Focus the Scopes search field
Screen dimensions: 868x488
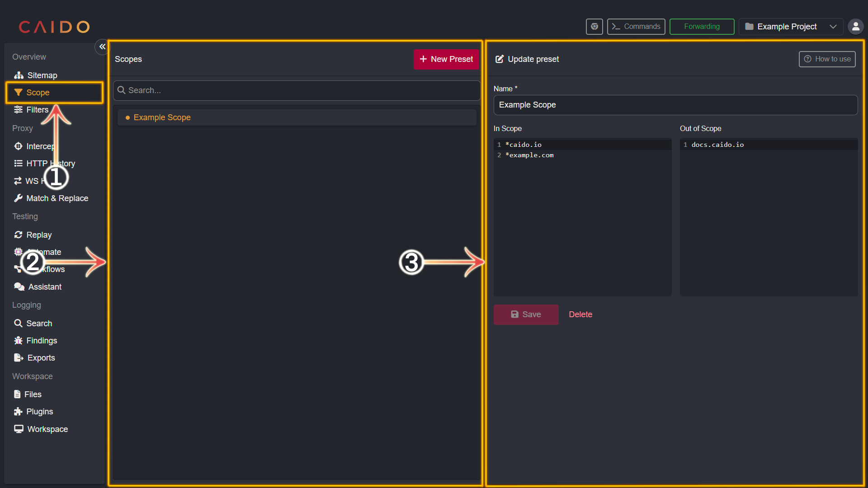297,90
